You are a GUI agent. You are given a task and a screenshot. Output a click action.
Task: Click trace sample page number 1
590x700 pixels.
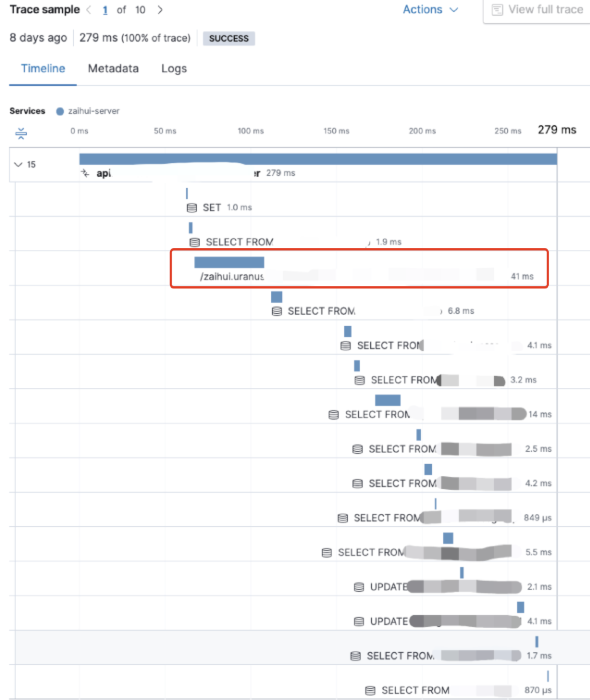pos(105,10)
